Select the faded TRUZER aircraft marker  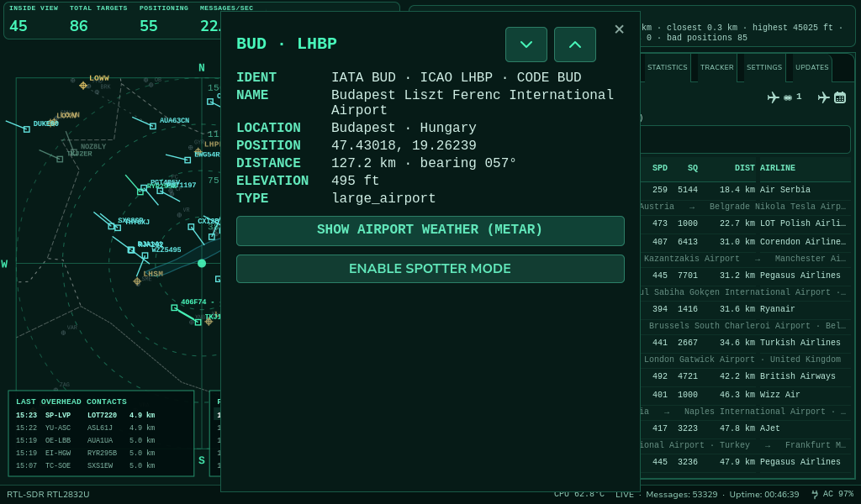click(60, 159)
